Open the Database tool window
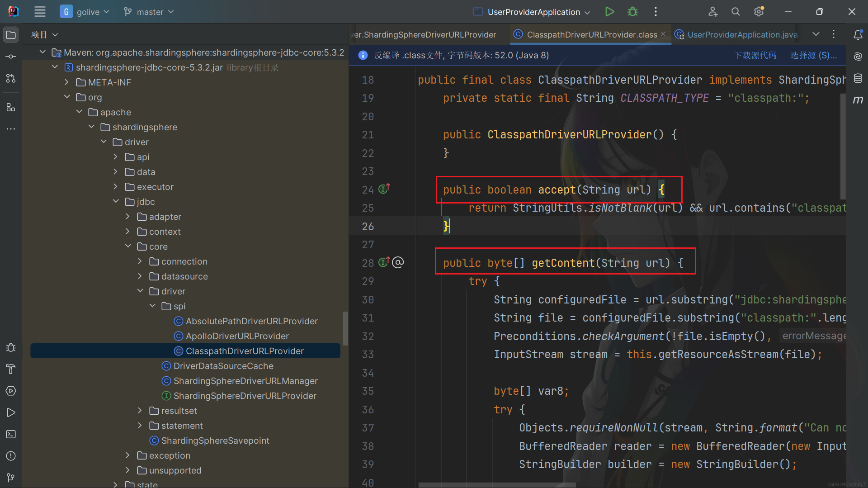This screenshot has height=488, width=868. click(858, 78)
